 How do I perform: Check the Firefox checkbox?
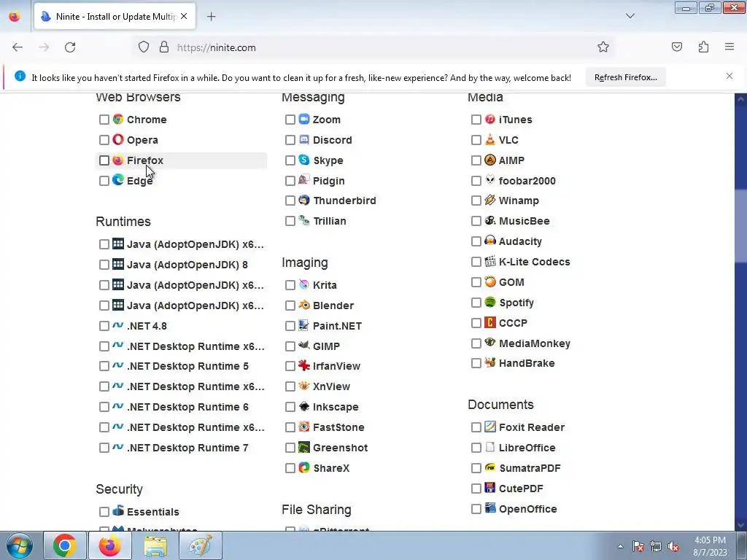tap(104, 160)
